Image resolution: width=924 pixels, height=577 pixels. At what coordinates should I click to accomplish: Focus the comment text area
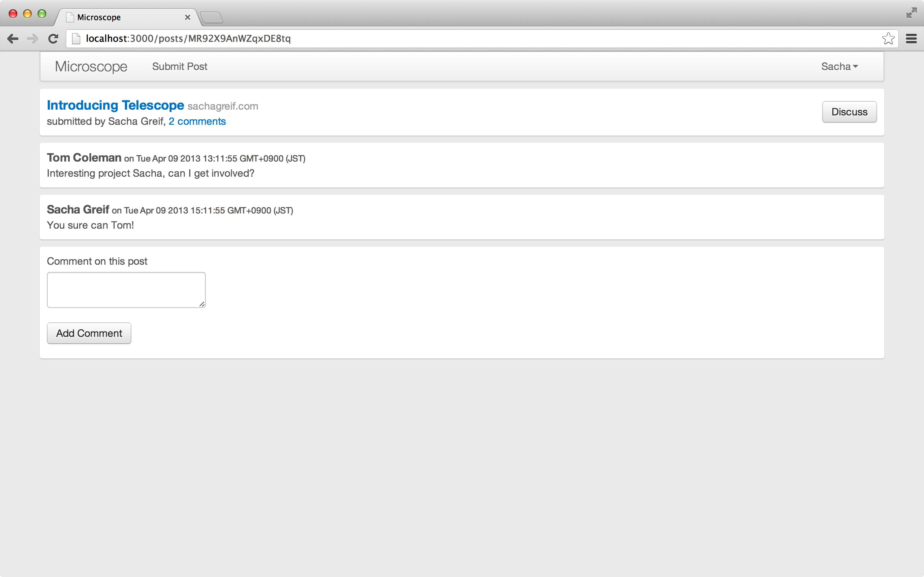point(126,290)
